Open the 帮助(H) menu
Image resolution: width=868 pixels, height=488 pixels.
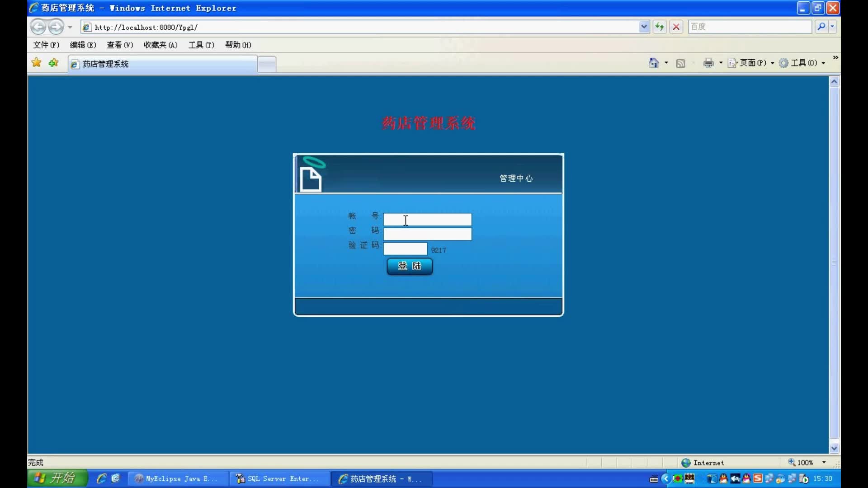pos(238,45)
